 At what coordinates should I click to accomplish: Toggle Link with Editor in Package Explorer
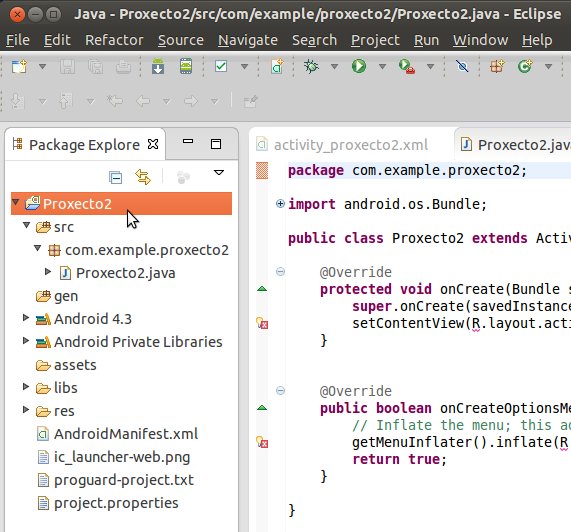tap(143, 177)
